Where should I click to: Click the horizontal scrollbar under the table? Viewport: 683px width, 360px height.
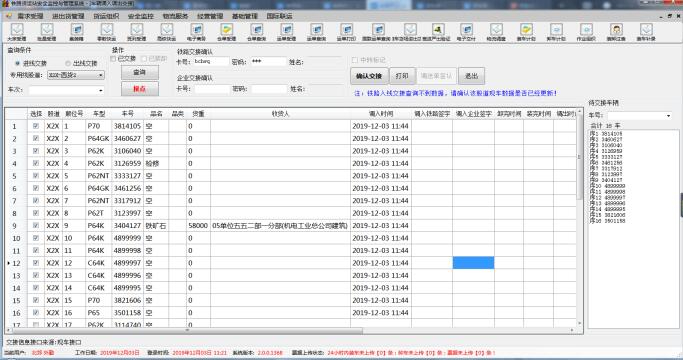coord(290,330)
